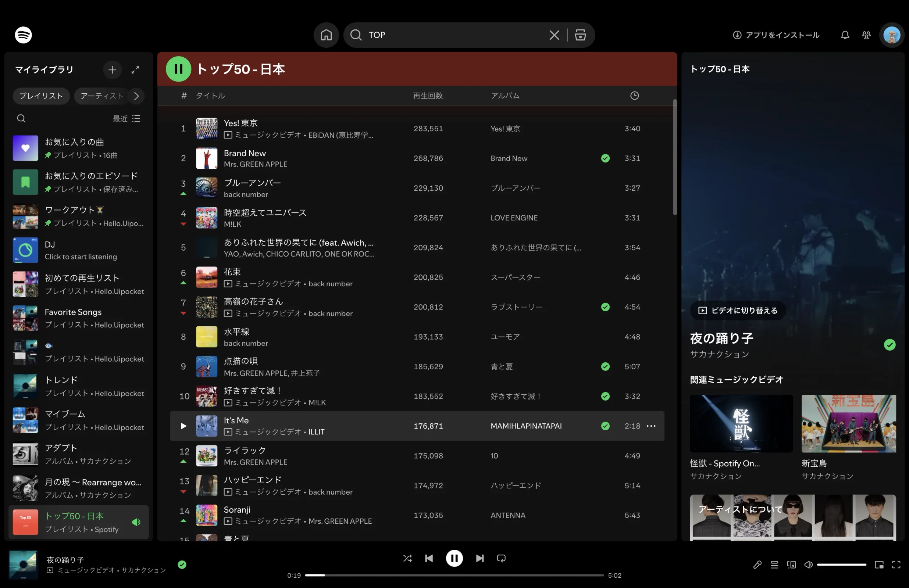The width and height of the screenshot is (909, 588).
Task: Open the Browse icon in the search bar
Action: pyautogui.click(x=580, y=35)
